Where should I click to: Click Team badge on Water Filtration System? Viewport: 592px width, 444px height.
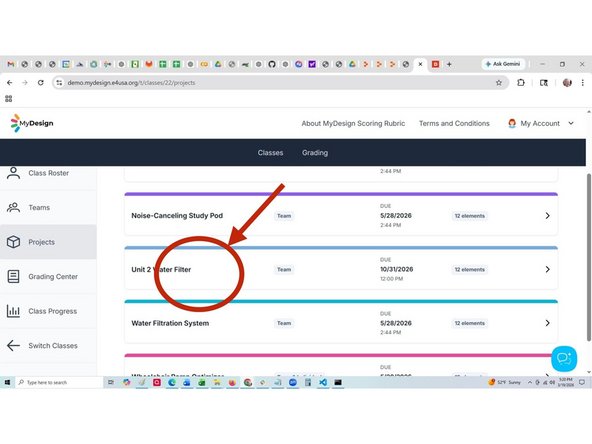tap(284, 323)
